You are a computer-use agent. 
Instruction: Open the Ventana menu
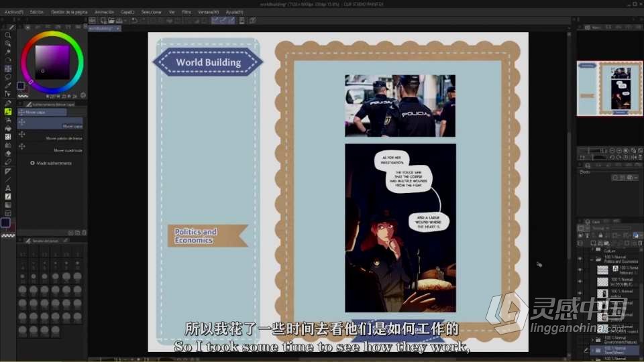209,12
